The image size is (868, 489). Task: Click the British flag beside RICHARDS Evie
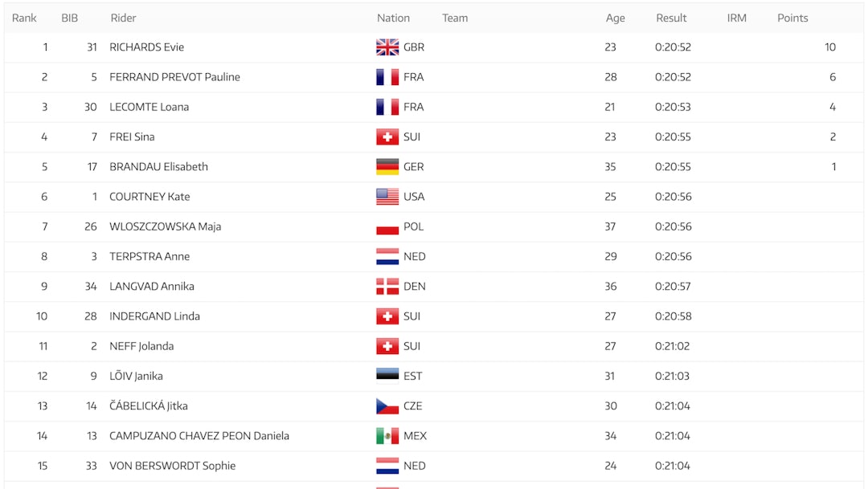[387, 47]
